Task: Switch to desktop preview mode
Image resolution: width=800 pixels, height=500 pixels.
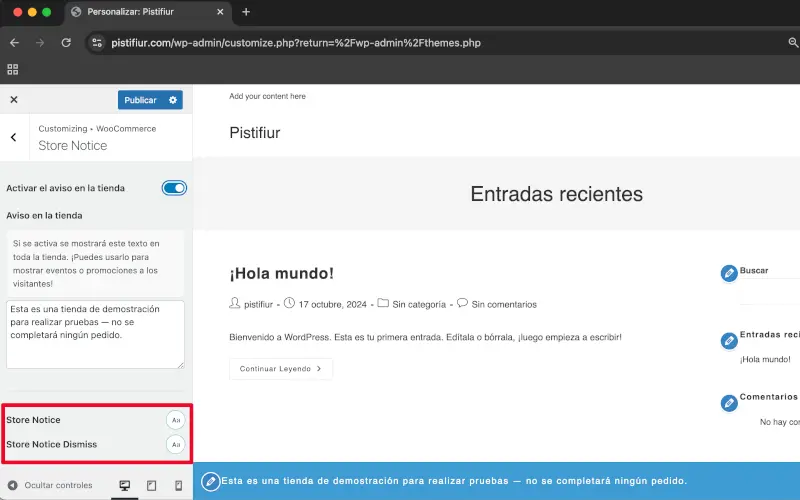Action: (124, 485)
